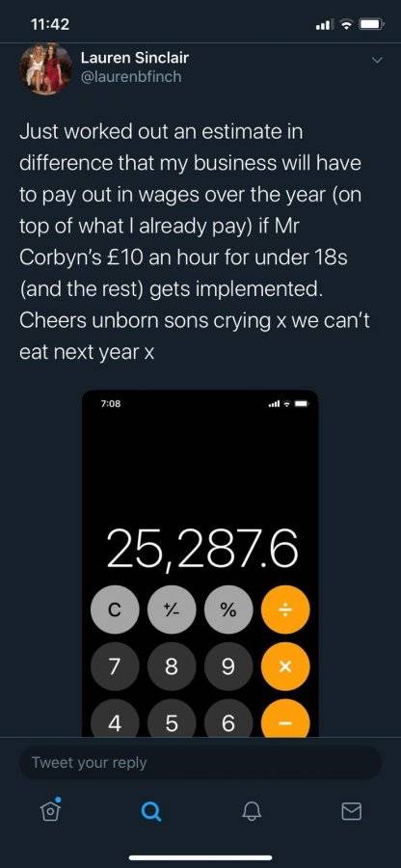This screenshot has width=401, height=868.
Task: Tap the orange multiply key
Action: pos(285,666)
